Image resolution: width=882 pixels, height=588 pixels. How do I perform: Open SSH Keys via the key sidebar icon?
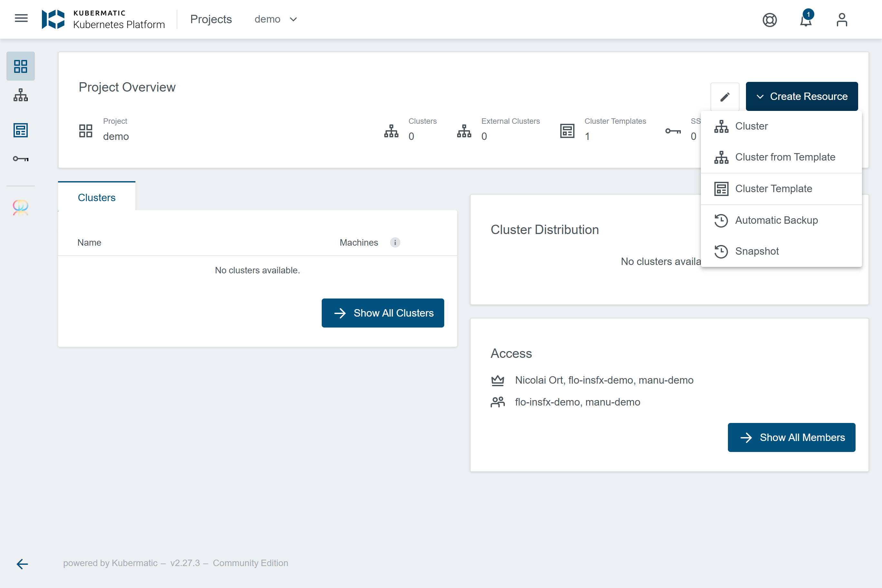tap(21, 158)
